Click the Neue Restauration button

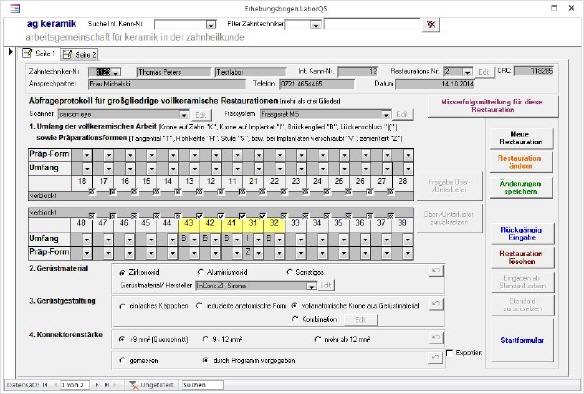click(521, 138)
